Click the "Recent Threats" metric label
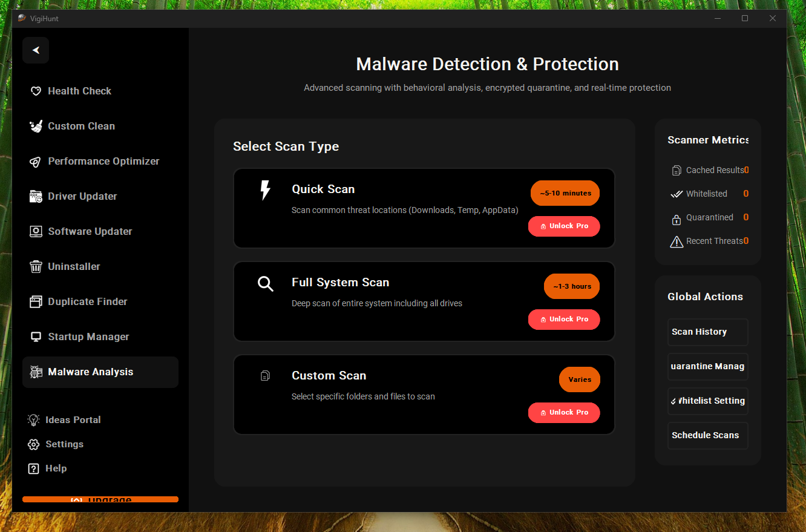Screen dimensions: 806x532 click(x=715, y=241)
